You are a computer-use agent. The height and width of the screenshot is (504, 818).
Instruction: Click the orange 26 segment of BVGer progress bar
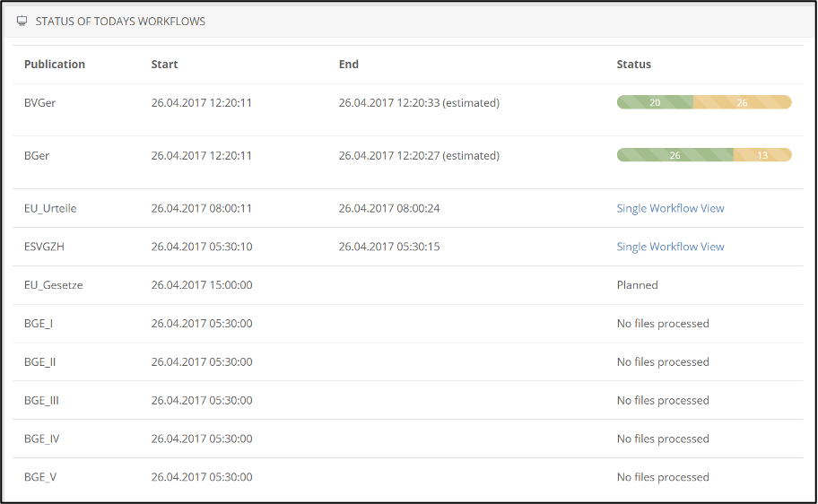click(743, 102)
